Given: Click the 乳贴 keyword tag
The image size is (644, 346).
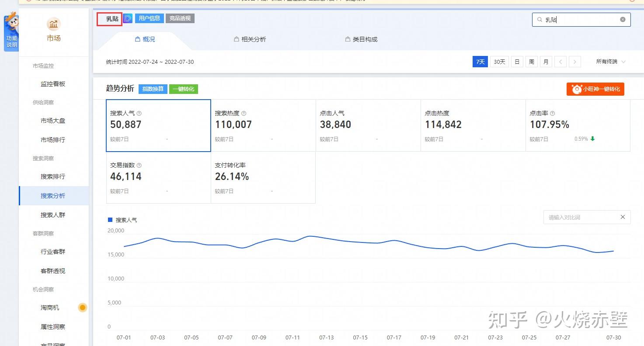Looking at the screenshot, I should point(110,19).
